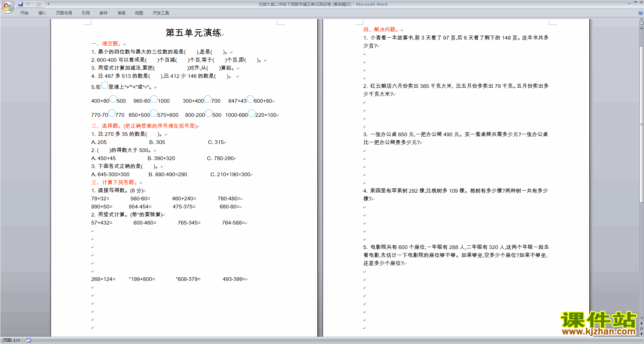Click the circle between 800-200 and 500
The image size is (644, 344).
(x=209, y=113)
